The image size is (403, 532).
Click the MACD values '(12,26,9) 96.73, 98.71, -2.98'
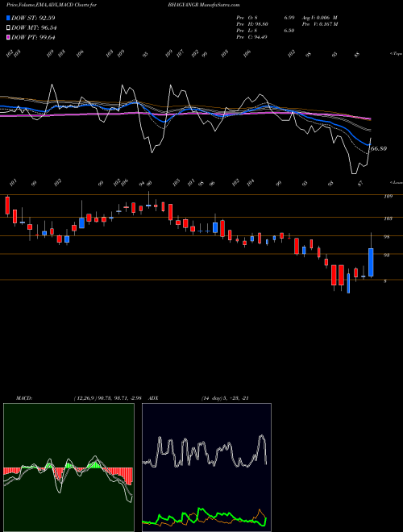(107, 398)
